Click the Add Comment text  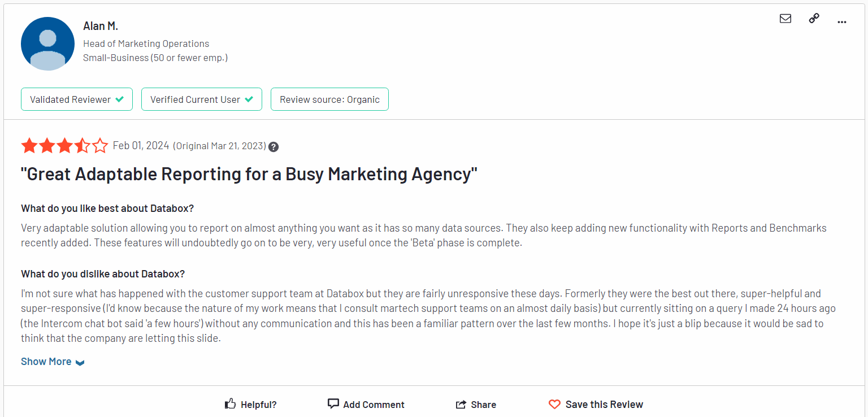(x=374, y=405)
